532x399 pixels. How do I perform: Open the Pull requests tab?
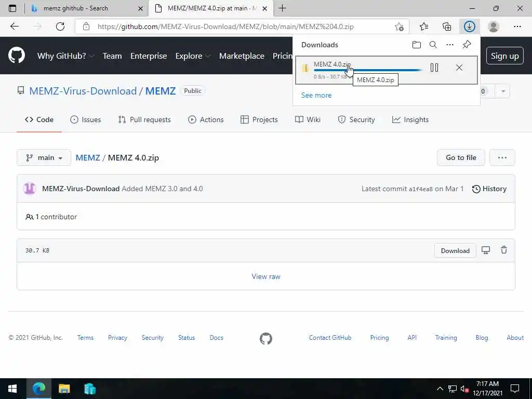(144, 119)
